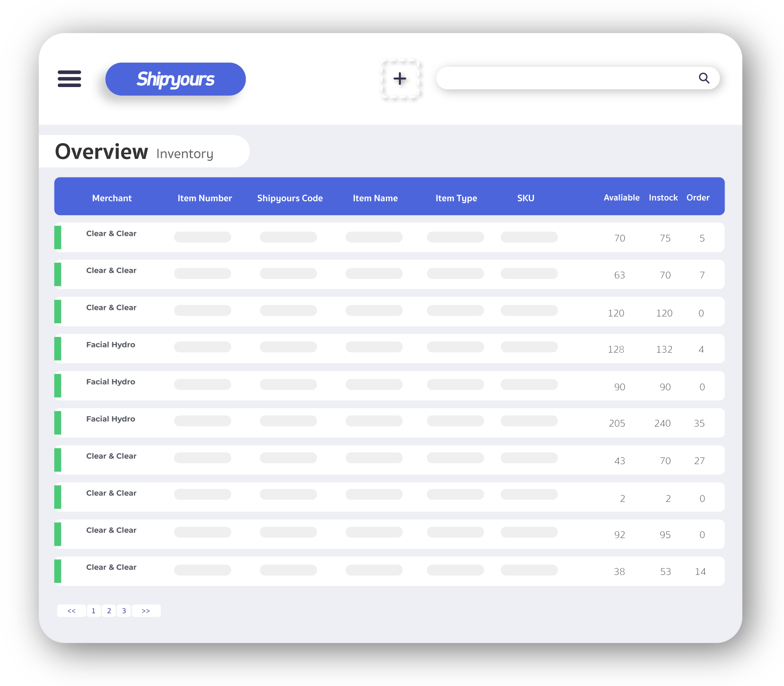This screenshot has width=784, height=686.
Task: Click Order value 5
Action: click(x=702, y=238)
